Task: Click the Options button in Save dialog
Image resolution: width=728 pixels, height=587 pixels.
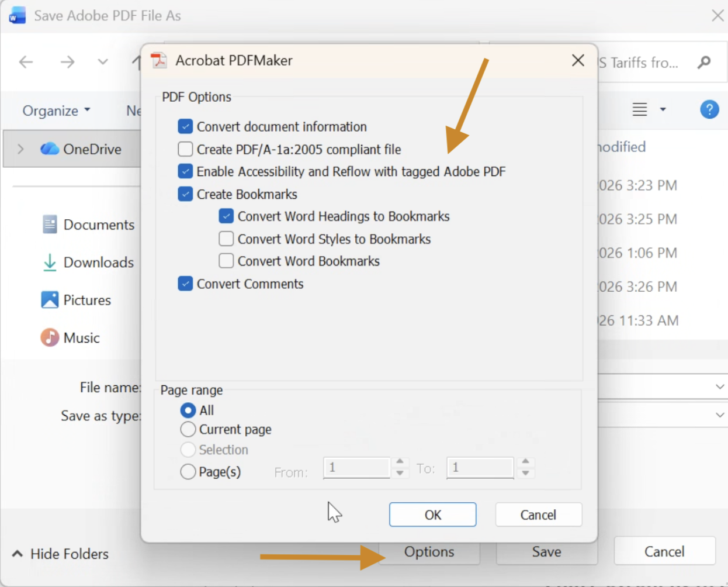Action: pos(429,552)
